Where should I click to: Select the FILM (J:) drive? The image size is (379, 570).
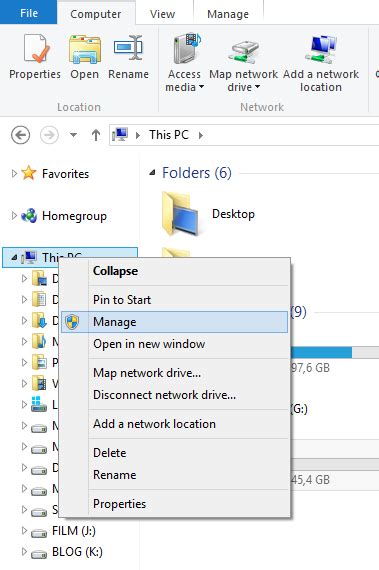[74, 531]
